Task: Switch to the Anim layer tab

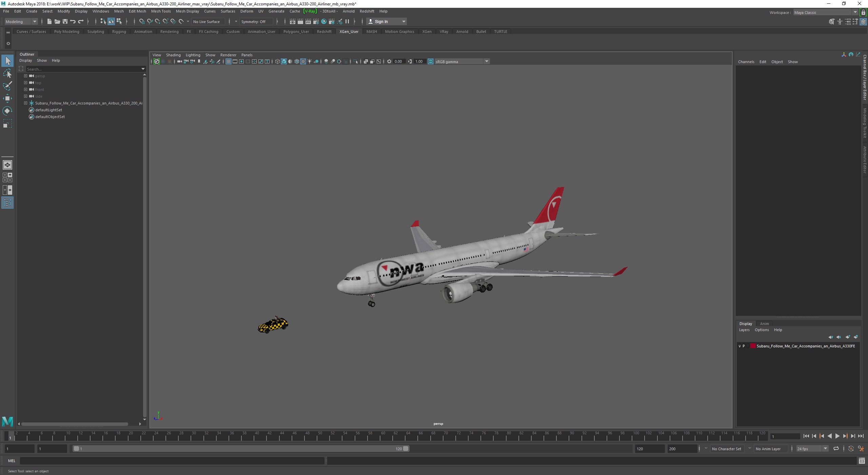Action: click(x=764, y=324)
